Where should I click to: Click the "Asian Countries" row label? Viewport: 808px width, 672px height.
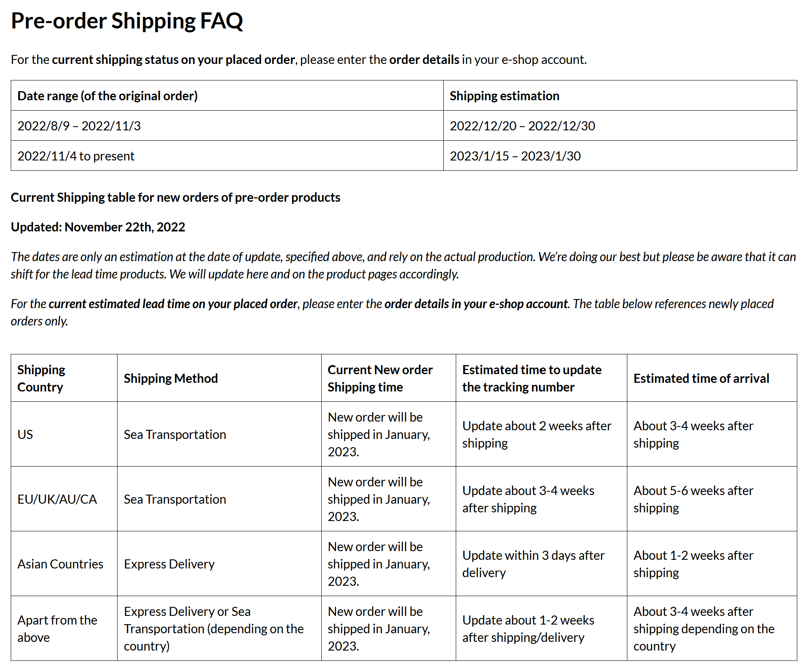tap(60, 564)
